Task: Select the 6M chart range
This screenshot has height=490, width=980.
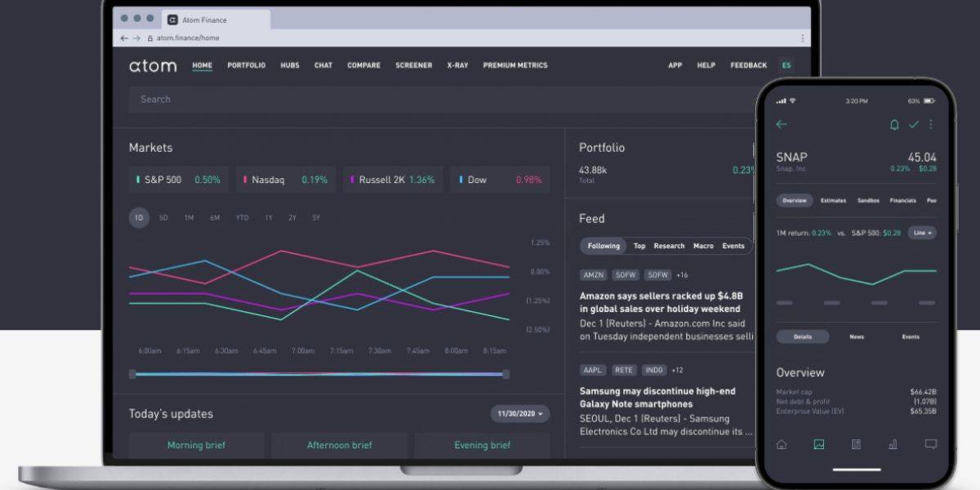Action: [x=215, y=218]
